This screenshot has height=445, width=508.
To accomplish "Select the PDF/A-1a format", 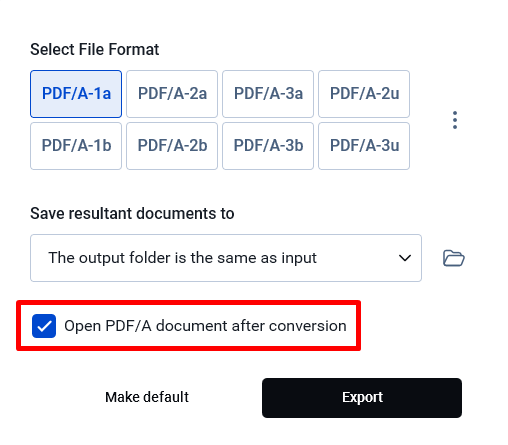I will [76, 94].
